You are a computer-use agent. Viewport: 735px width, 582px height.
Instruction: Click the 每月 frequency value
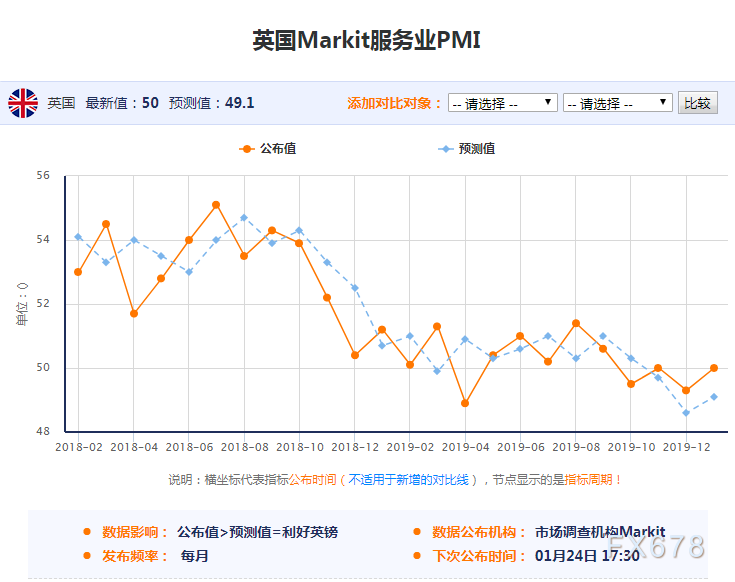[195, 556]
